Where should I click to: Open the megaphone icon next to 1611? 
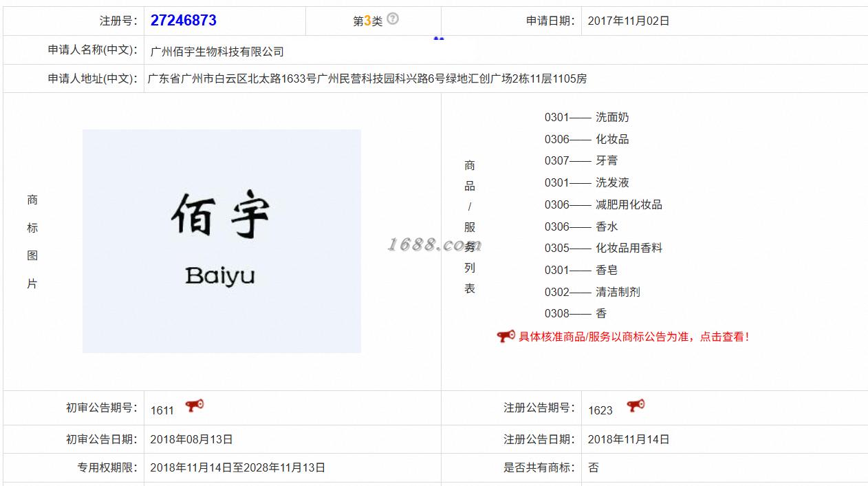195,406
